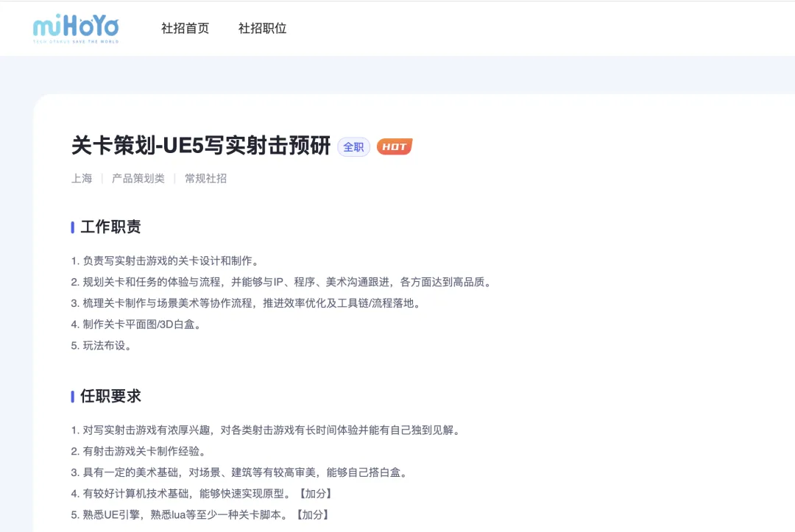
Task: Click the line starting 熟悉UE引擎
Action: [x=201, y=515]
